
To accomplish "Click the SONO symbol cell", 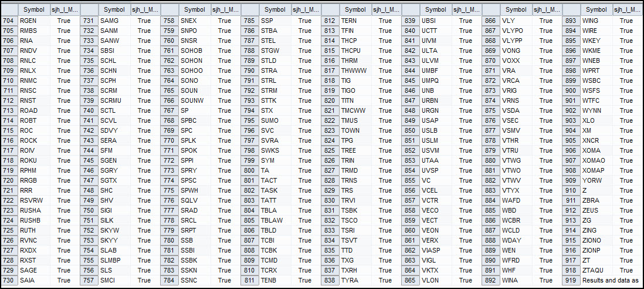I will click(195, 80).
